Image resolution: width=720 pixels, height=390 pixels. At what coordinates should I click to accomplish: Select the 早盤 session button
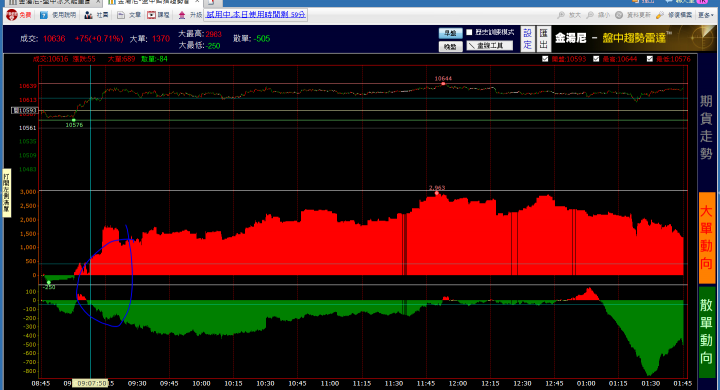[450, 33]
